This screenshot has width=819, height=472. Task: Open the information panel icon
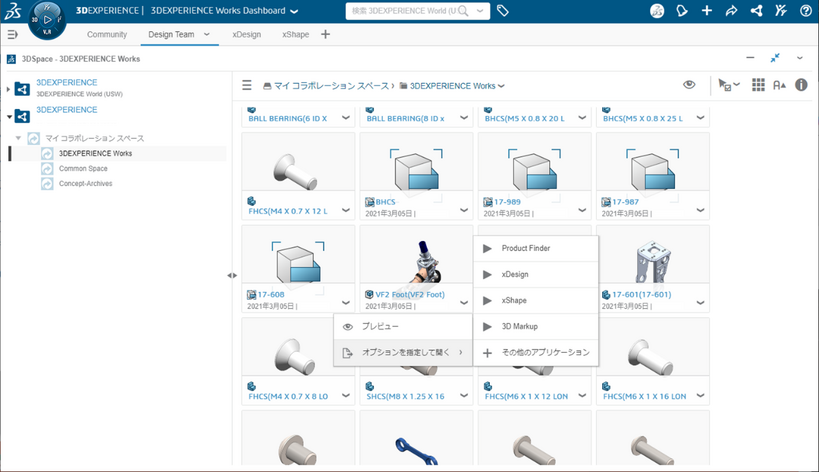801,86
